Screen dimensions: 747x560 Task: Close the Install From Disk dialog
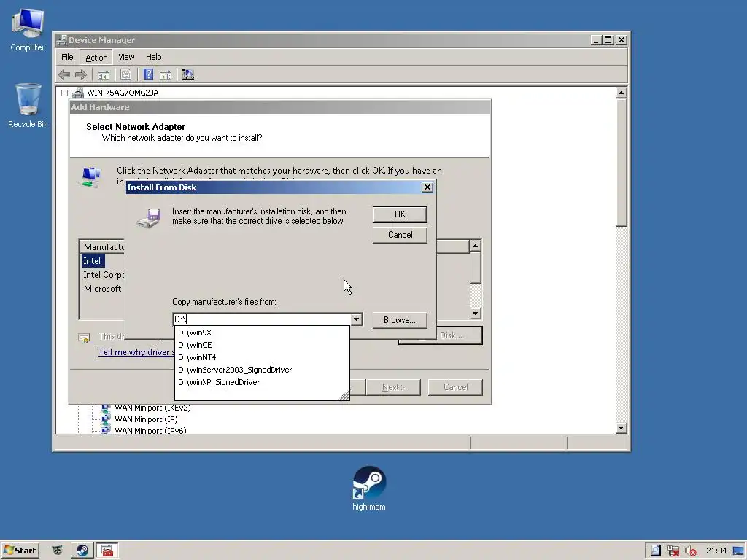(x=427, y=187)
